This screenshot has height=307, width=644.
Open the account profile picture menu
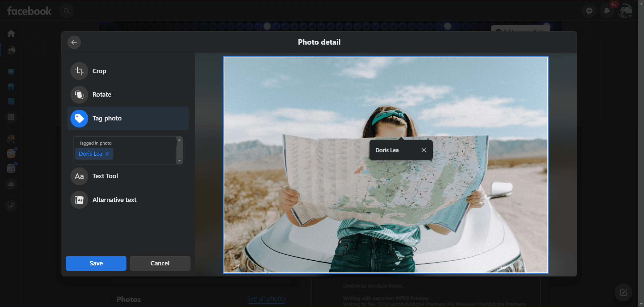[x=625, y=11]
